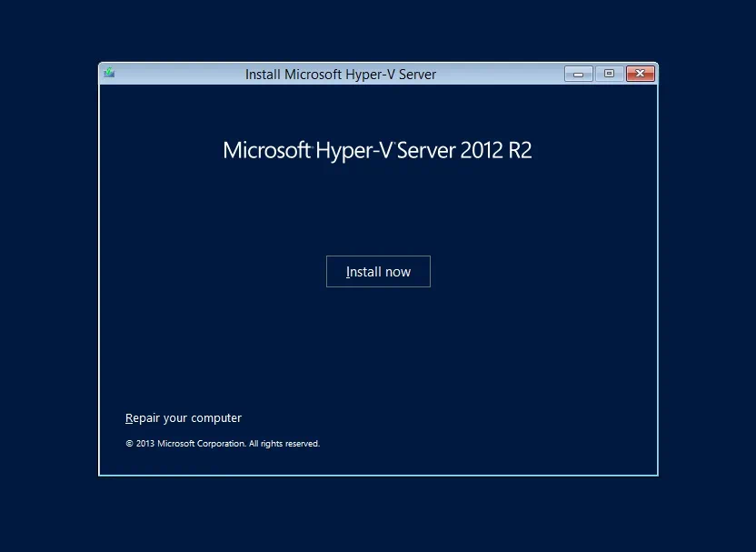Click Microsoft Corporation in the copyright line
This screenshot has height=552, width=756.
201,444
